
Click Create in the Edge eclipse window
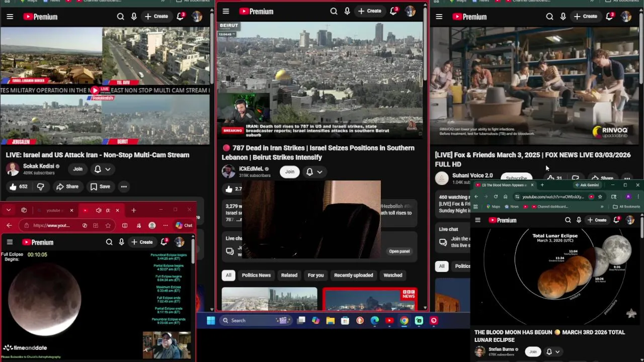142,242
